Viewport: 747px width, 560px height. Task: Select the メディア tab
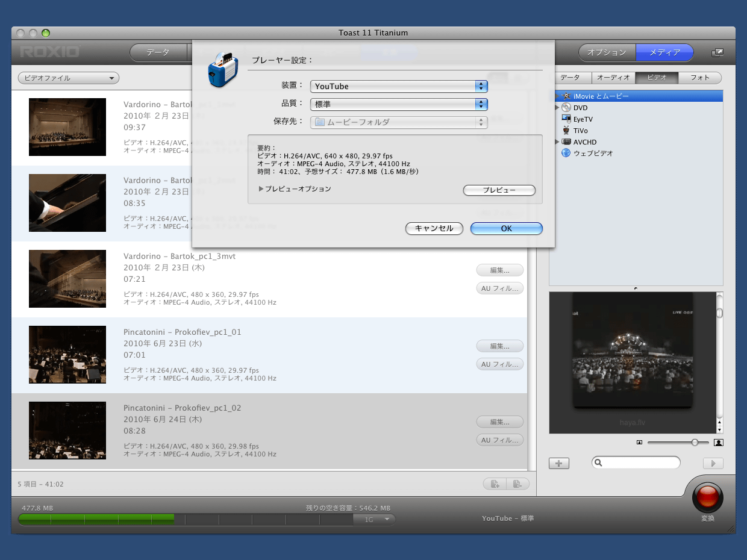point(664,52)
